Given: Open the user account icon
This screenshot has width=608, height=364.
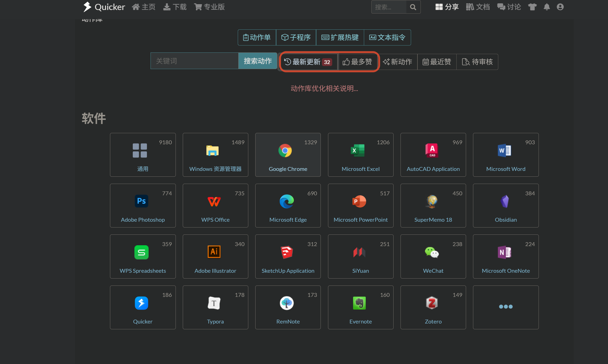Looking at the screenshot, I should coord(560,7).
